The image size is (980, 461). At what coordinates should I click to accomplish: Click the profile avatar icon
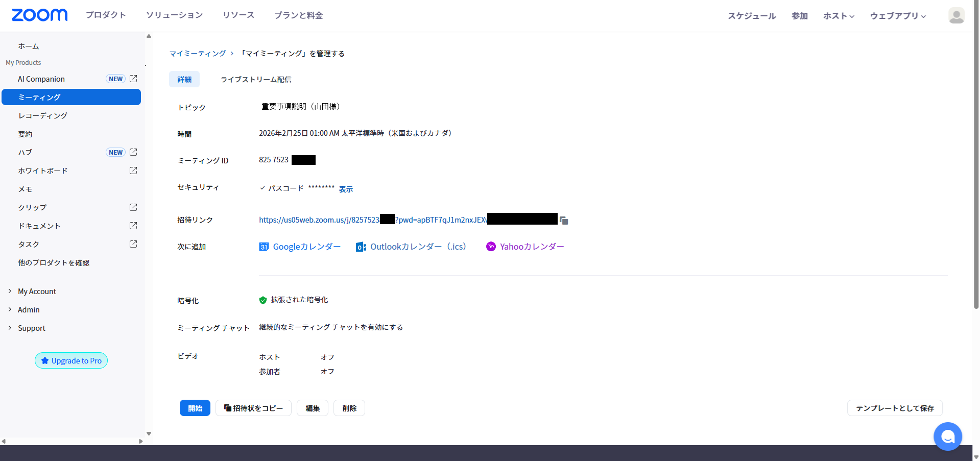point(956,15)
